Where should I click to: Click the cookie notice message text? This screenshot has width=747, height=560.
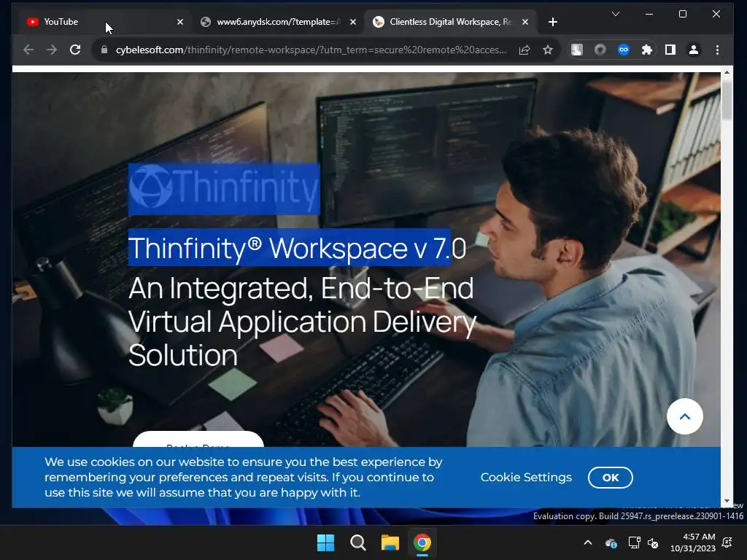coord(244,477)
